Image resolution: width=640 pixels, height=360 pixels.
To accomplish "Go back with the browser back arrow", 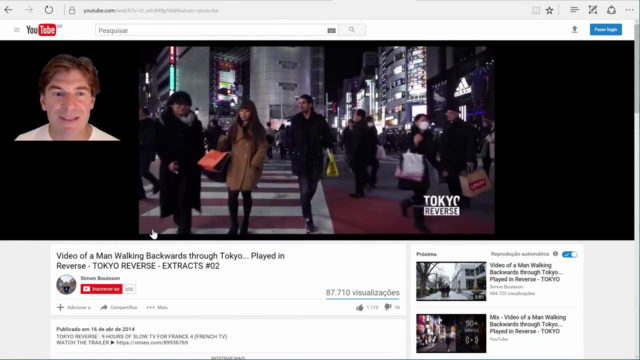I will 9,10.
